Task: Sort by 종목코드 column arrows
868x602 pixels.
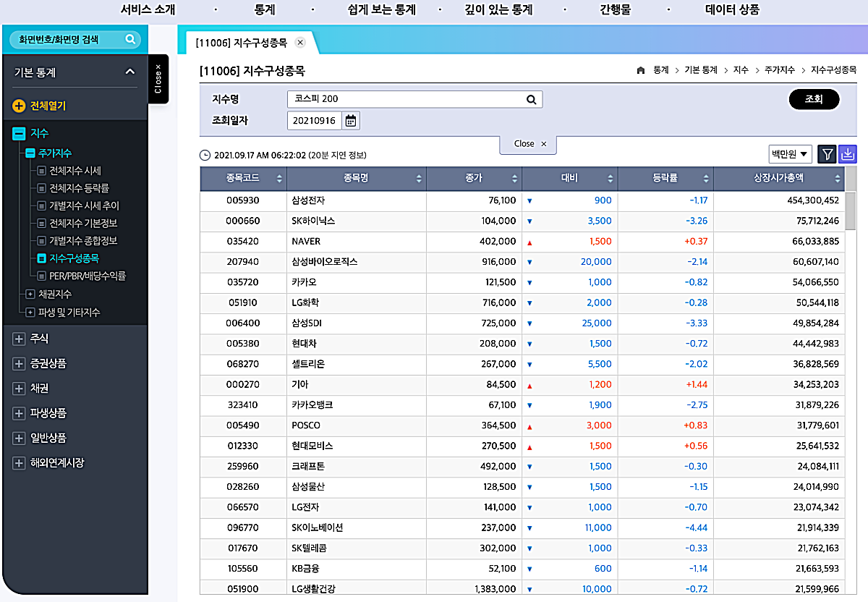Action: click(x=279, y=179)
